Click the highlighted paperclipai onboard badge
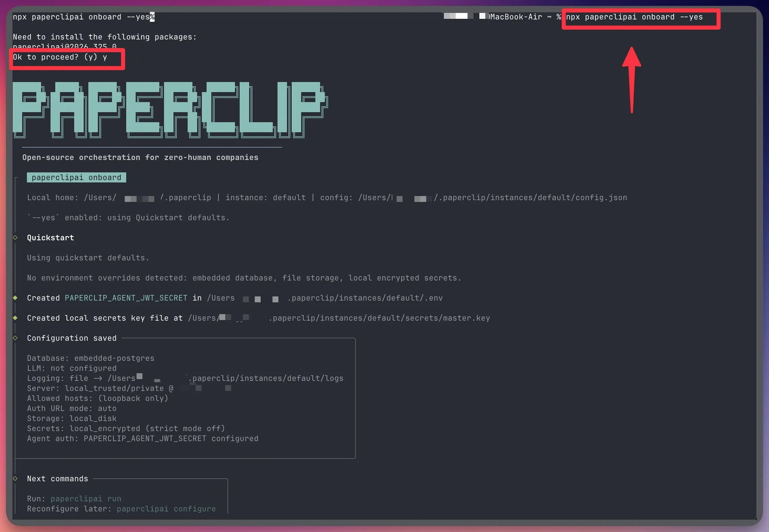 76,177
